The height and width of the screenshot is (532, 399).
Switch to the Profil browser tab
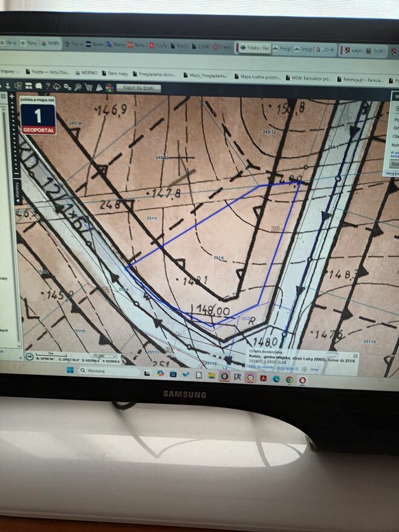375,51
